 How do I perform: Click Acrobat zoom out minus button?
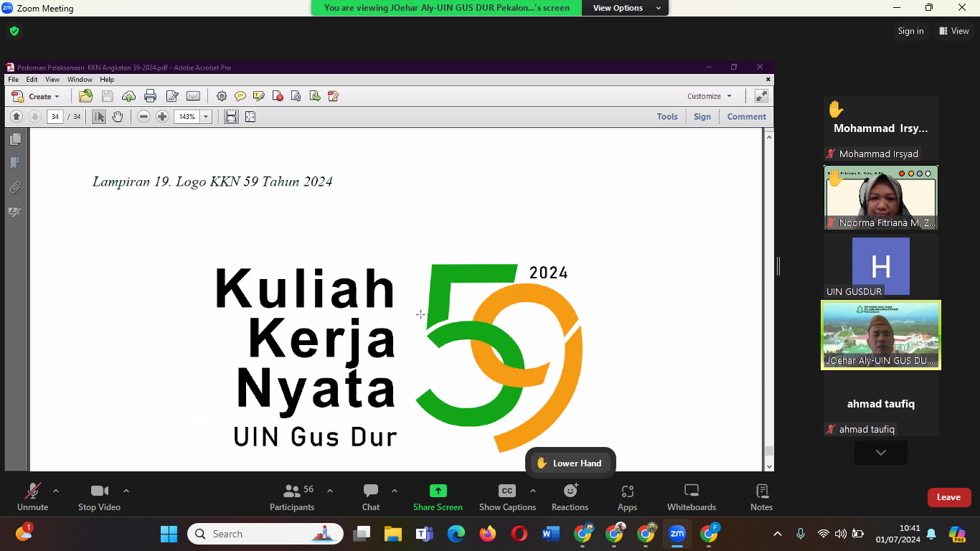point(143,116)
